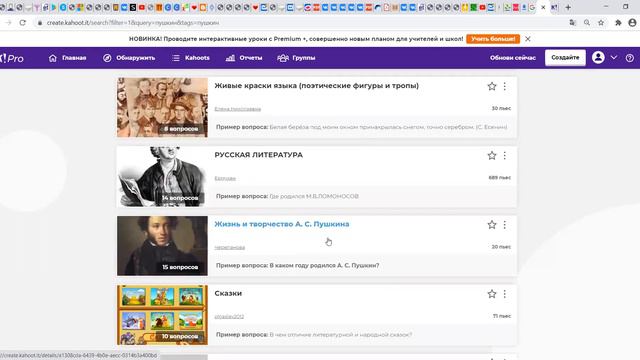Open author link under 'РУССКАЯ ЛИТЕРАТУРА'
Image resolution: width=640 pixels, height=360 pixels.
point(225,178)
